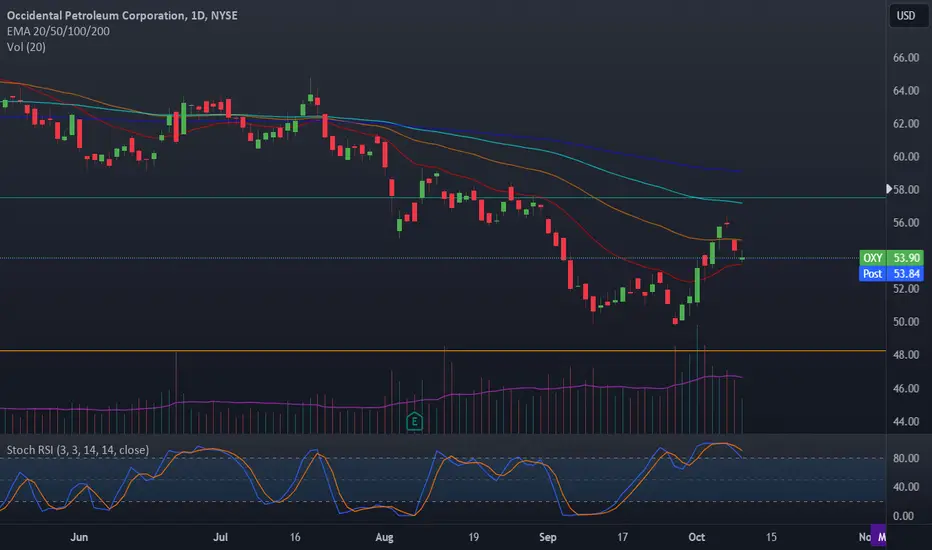Click the 60.00 price axis label
932x550 pixels.
tap(906, 156)
